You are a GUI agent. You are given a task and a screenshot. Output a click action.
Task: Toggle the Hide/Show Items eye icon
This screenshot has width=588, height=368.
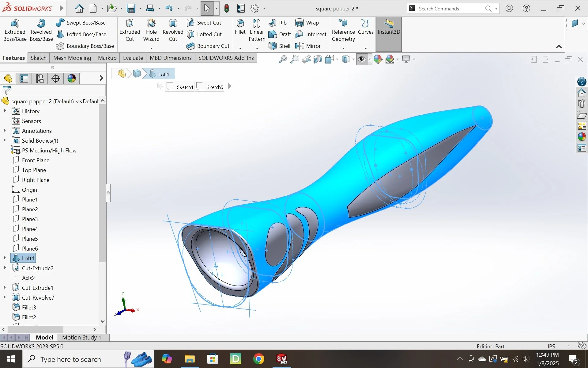[x=362, y=59]
